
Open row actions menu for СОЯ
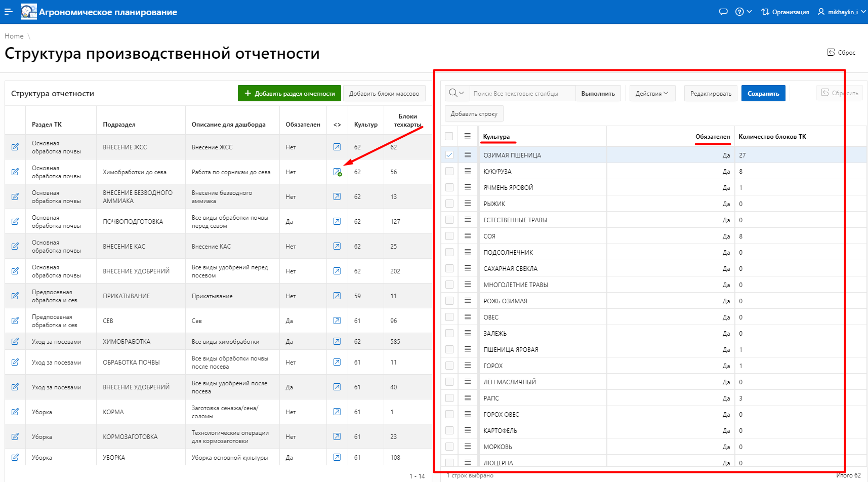[x=468, y=236]
